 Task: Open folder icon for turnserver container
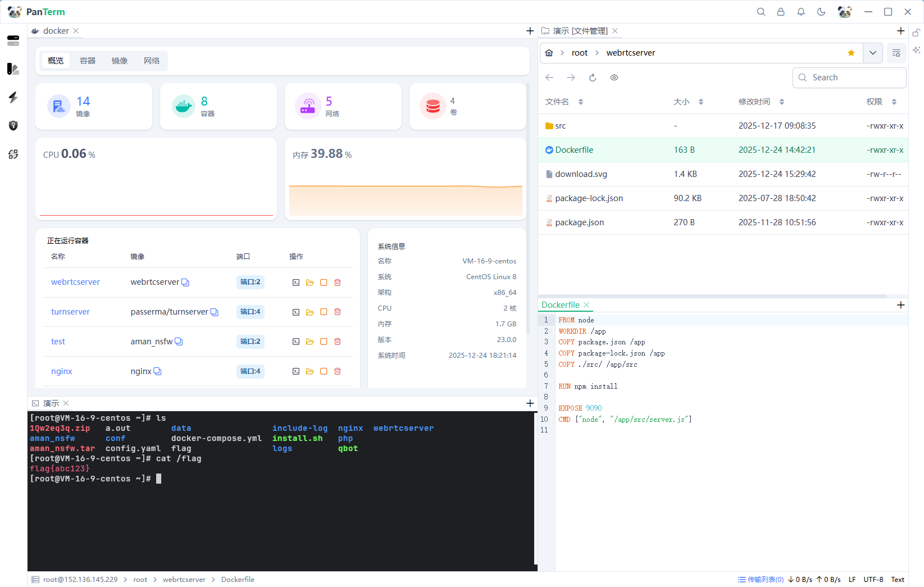coord(309,312)
